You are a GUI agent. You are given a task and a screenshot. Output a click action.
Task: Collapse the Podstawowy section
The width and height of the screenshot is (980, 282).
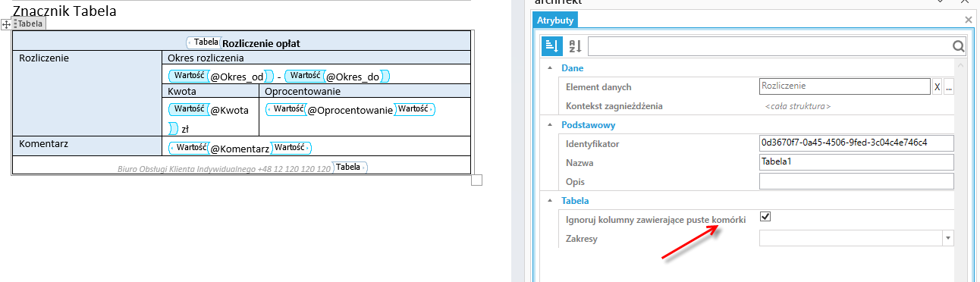coord(549,125)
